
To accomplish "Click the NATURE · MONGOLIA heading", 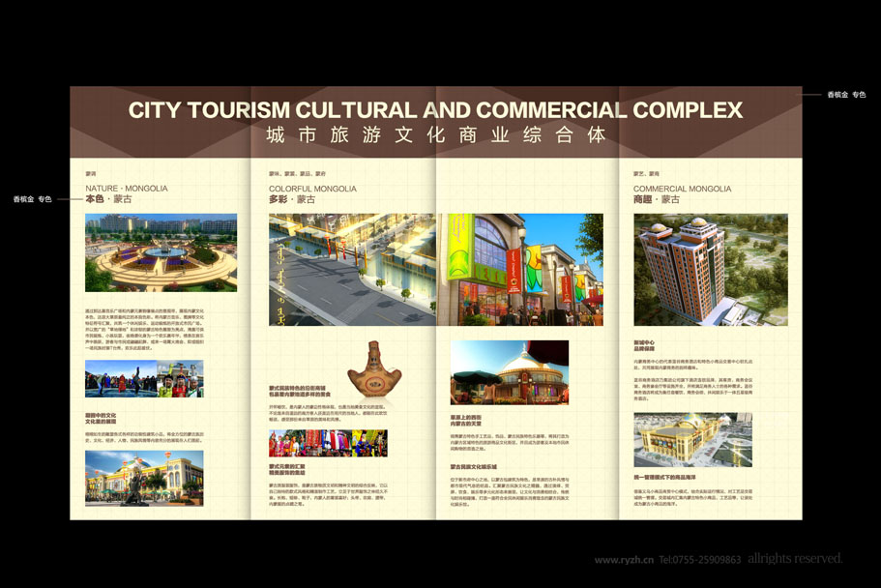I will coord(127,189).
